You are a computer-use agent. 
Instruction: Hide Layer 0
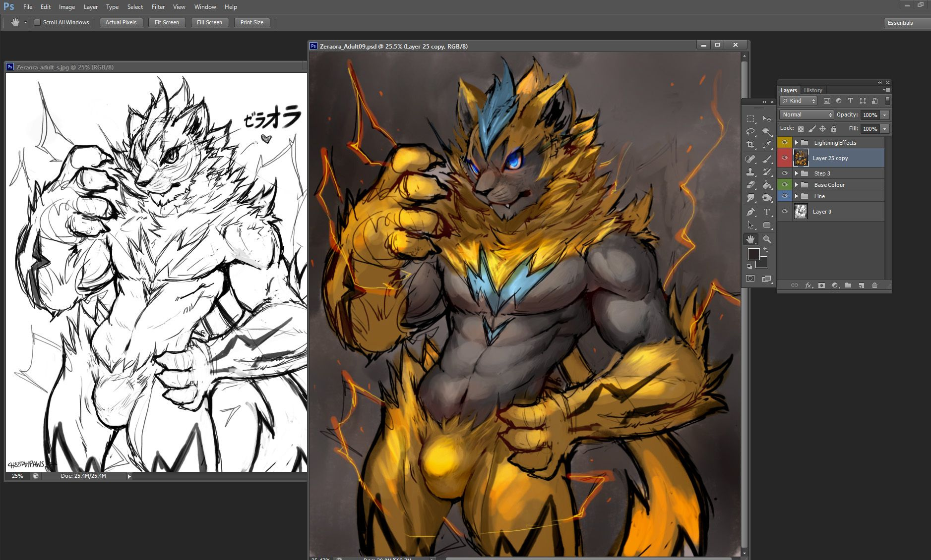click(785, 212)
